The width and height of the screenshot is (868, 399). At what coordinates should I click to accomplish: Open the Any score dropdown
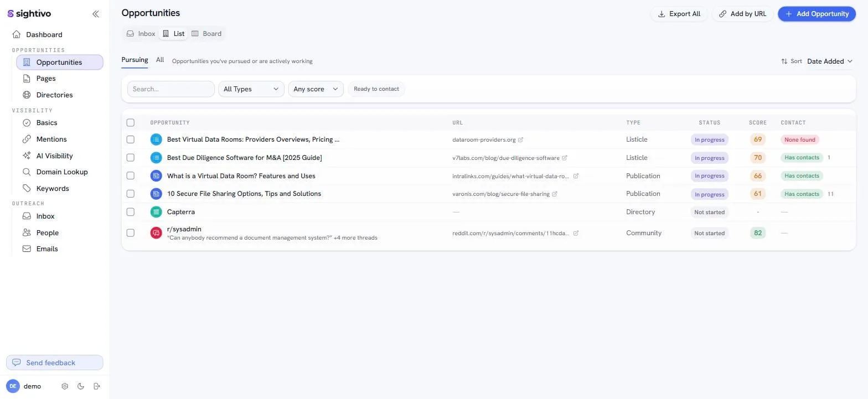click(316, 89)
